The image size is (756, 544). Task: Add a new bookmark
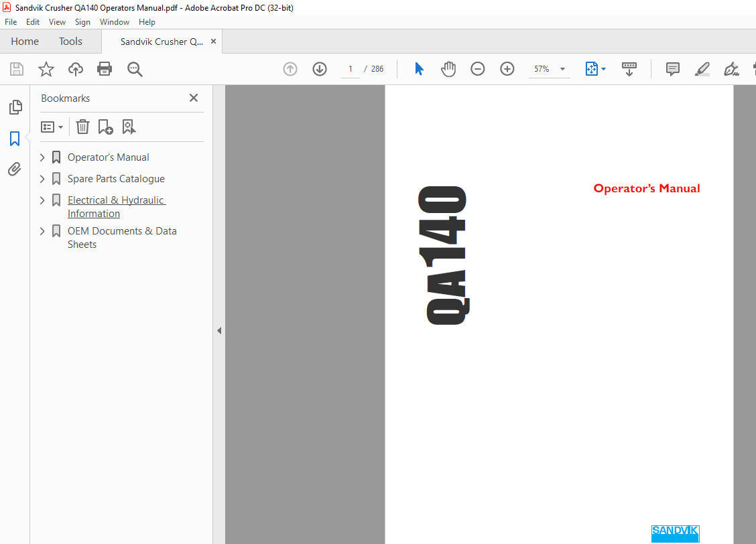(x=105, y=127)
